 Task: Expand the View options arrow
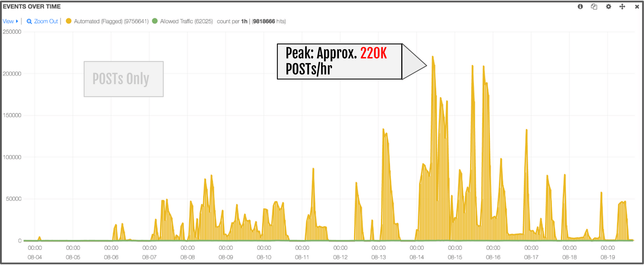pyautogui.click(x=17, y=21)
